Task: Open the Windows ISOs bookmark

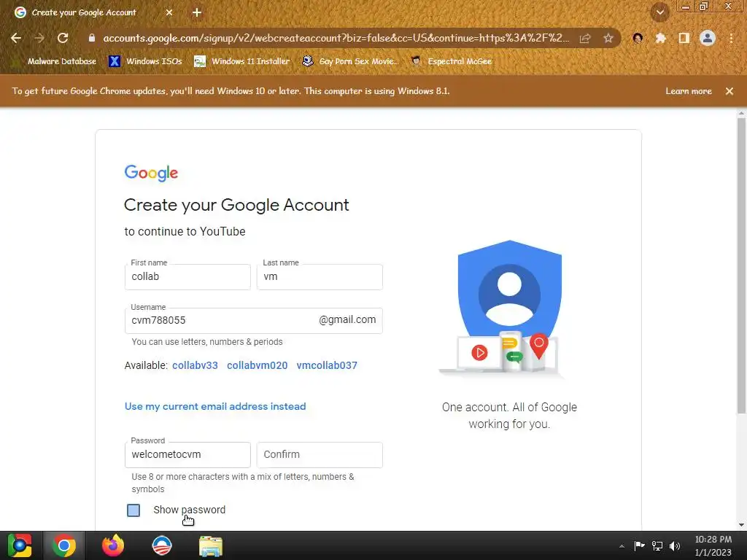Action: [145, 61]
